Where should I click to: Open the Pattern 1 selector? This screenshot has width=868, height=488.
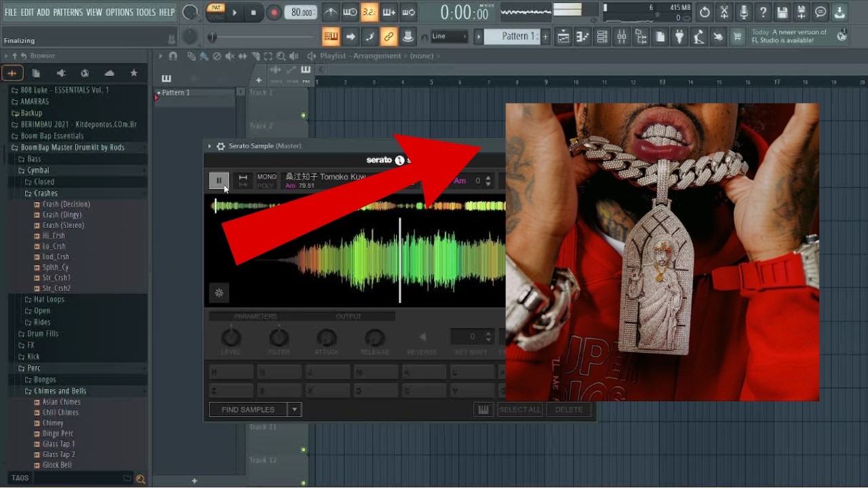512,37
